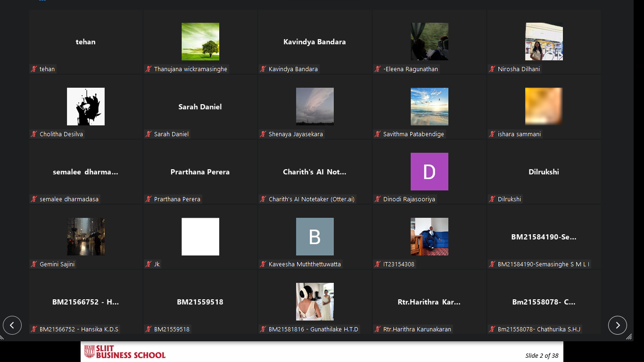Click muted mic icon next to Dilrukshi

pyautogui.click(x=492, y=199)
